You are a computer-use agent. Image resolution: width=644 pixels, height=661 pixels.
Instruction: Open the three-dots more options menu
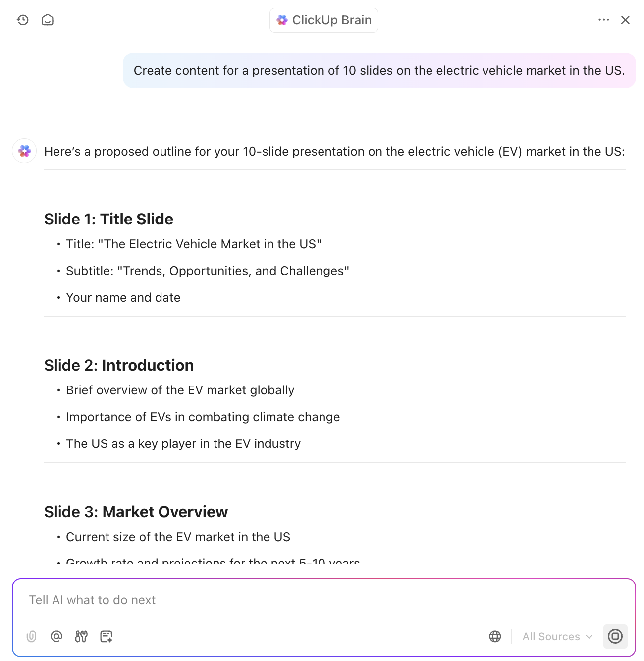pyautogui.click(x=603, y=20)
